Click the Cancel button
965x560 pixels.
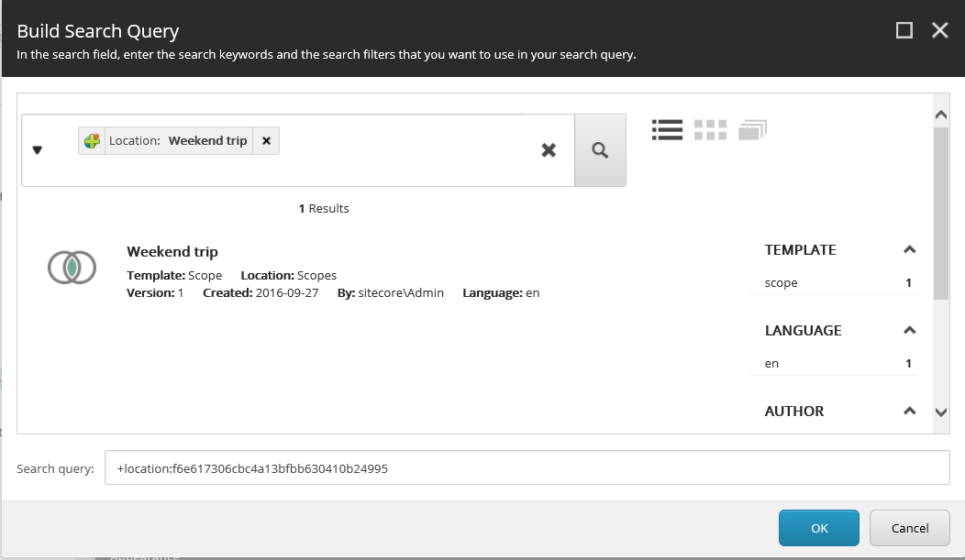click(909, 528)
